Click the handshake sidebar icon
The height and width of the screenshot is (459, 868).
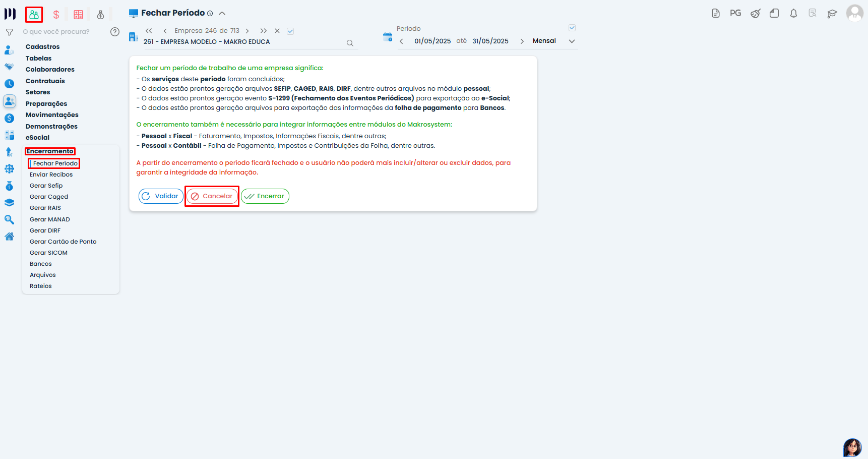9,67
